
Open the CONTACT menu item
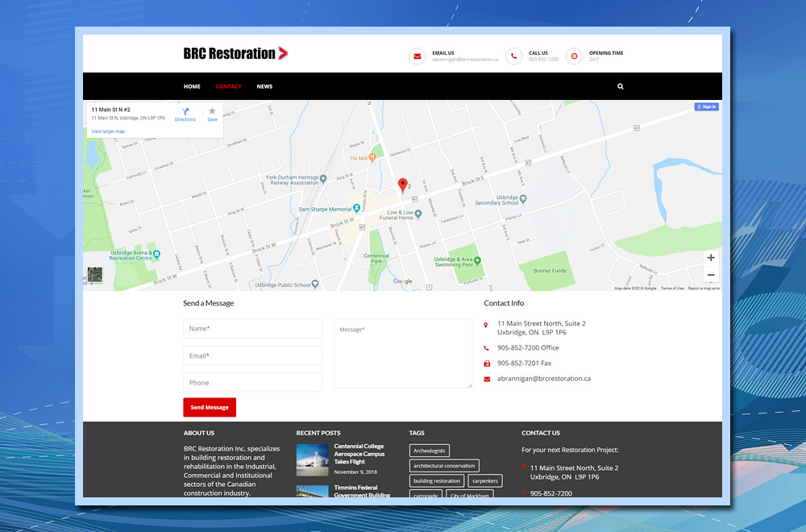click(x=229, y=86)
